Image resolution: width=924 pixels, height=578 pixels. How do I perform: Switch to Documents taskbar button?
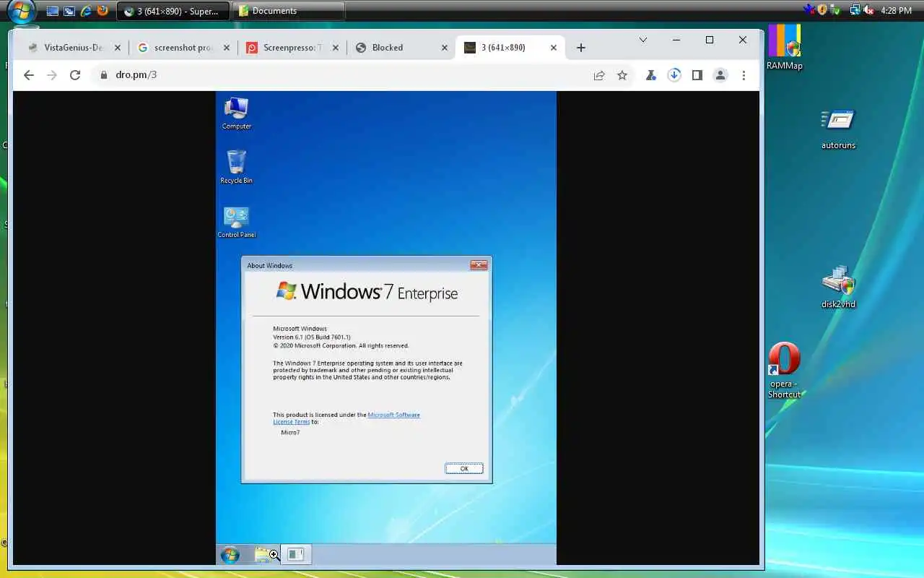[x=290, y=11]
